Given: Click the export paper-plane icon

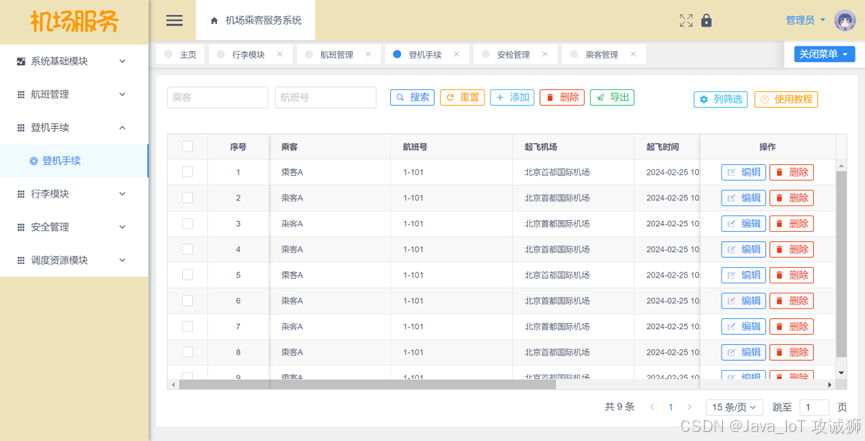Looking at the screenshot, I should click(600, 98).
